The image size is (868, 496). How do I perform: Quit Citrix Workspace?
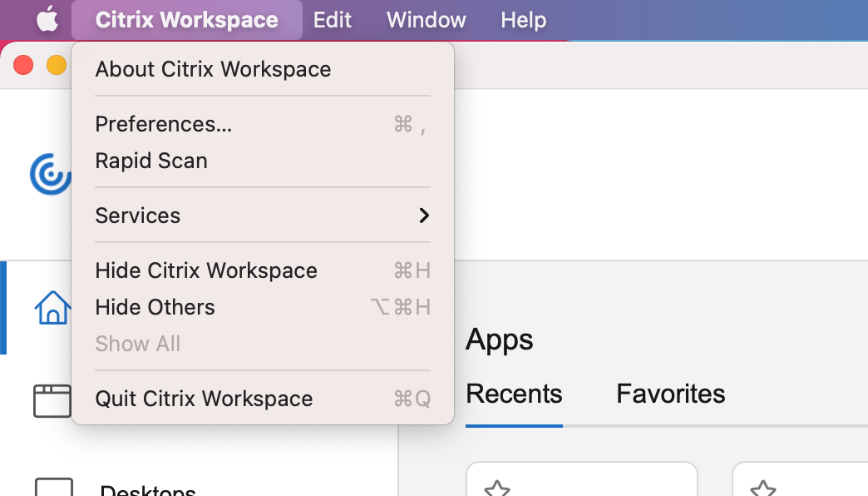(x=204, y=398)
